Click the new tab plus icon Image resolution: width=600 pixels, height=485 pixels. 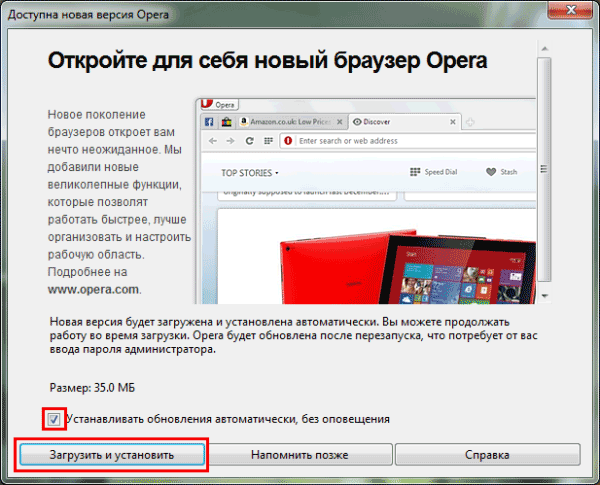(470, 122)
